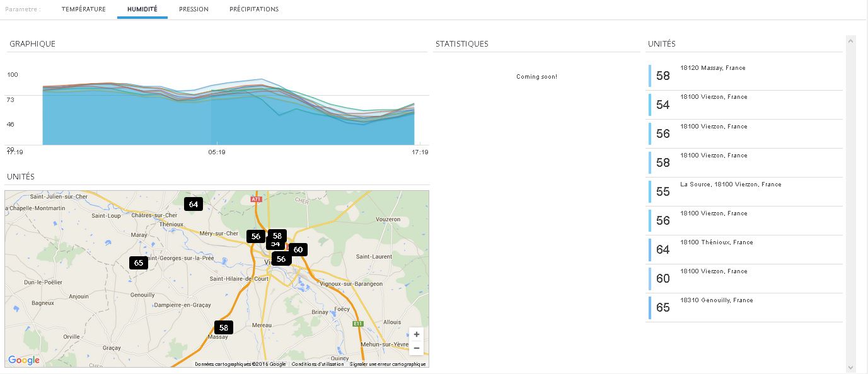Click the scrollbar up arrow
The image size is (868, 374).
coord(850,41)
